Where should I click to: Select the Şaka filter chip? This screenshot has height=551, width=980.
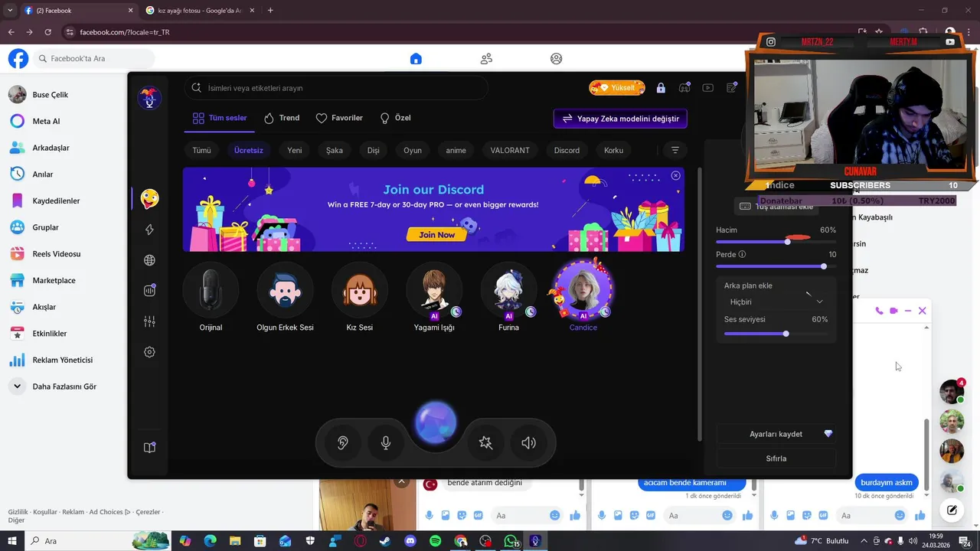tap(335, 150)
